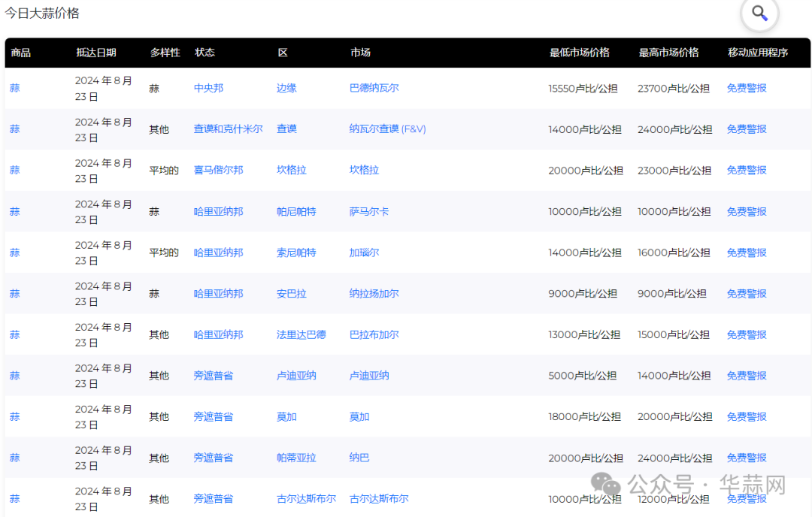This screenshot has width=812, height=517.
Task: Click the 5000卢比/公担 minimum price
Action: click(582, 376)
